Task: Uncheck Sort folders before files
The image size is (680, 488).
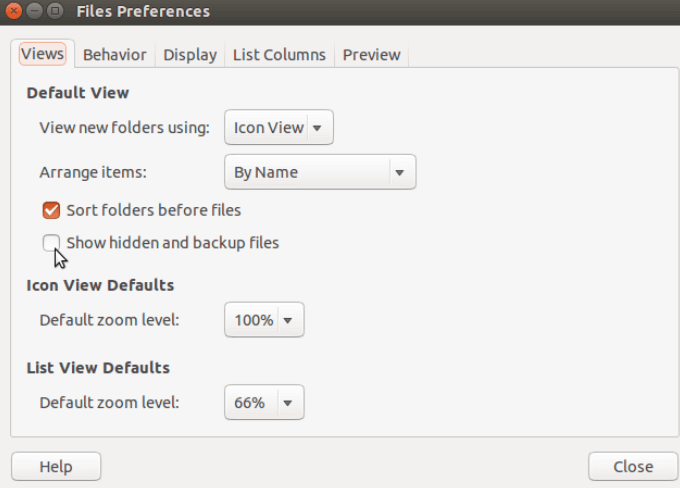Action: pyautogui.click(x=51, y=210)
